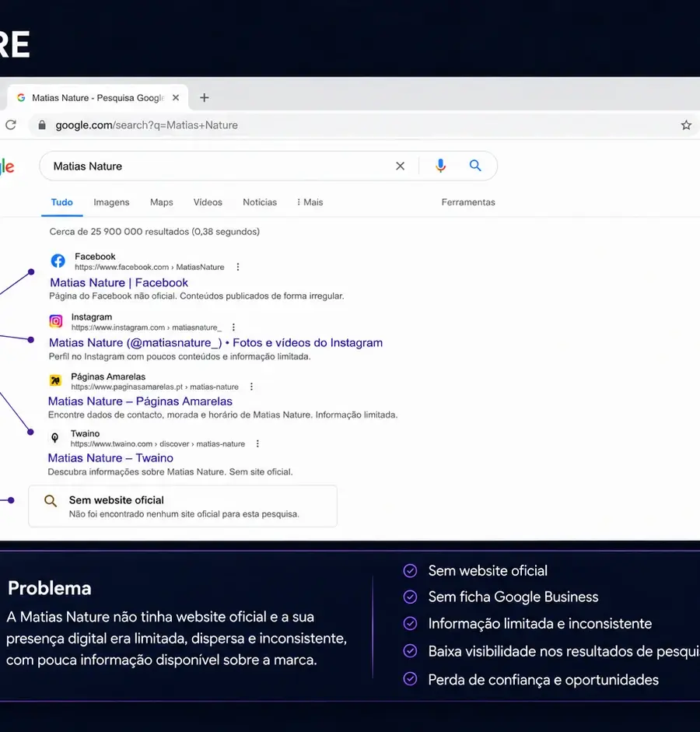
Task: Click the browser address bar URL
Action: (x=146, y=125)
